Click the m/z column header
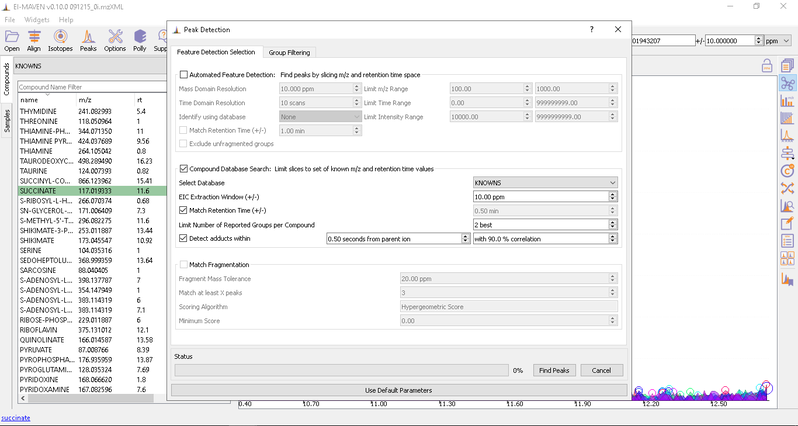 coord(105,100)
